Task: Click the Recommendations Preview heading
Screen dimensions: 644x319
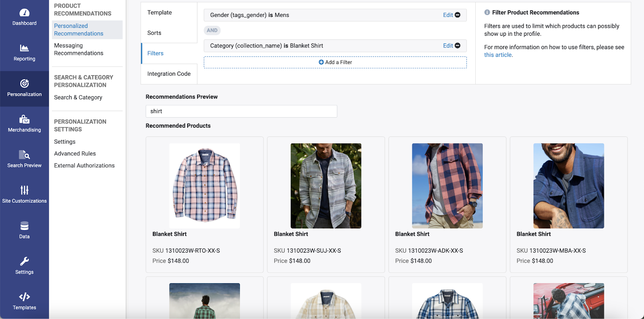Action: coord(182,97)
